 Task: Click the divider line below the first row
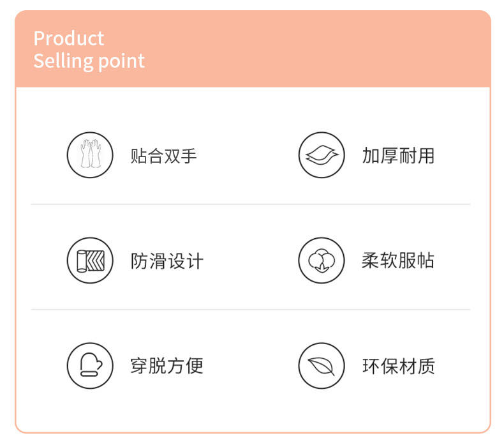point(251,204)
